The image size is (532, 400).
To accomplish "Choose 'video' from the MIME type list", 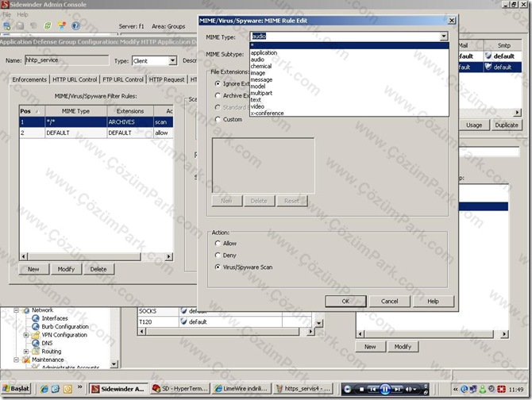I will pyautogui.click(x=257, y=106).
